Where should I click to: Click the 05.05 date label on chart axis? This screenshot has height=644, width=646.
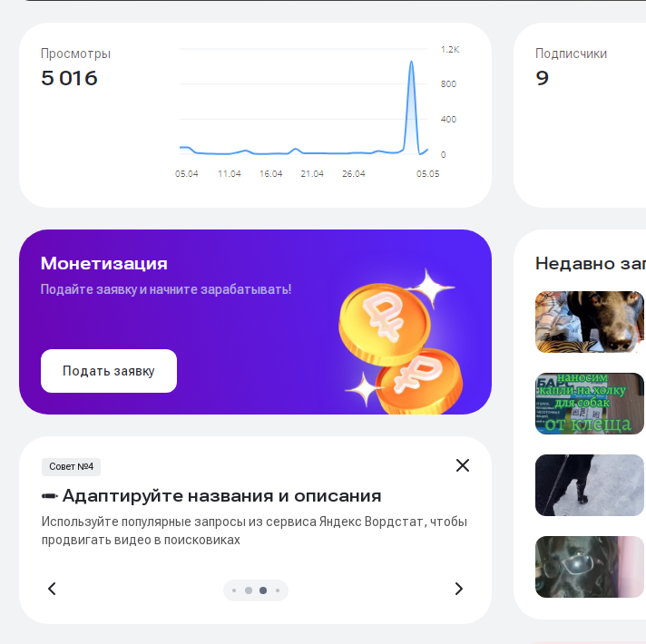point(427,174)
